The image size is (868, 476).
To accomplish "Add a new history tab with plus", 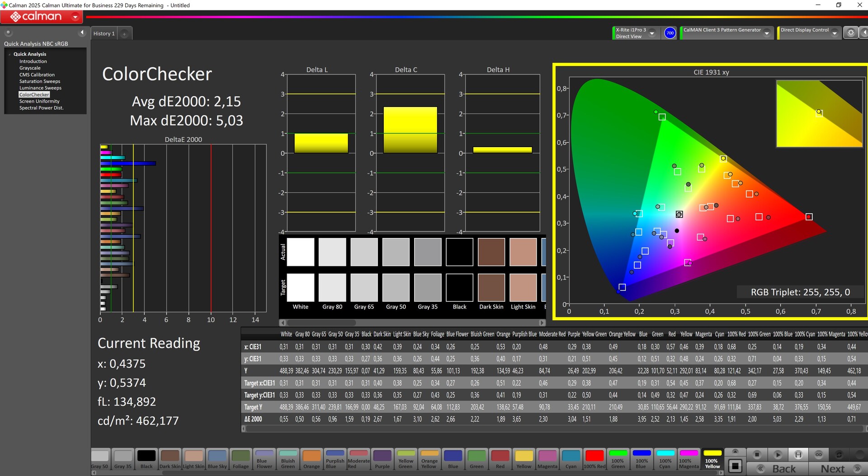I will (x=124, y=34).
